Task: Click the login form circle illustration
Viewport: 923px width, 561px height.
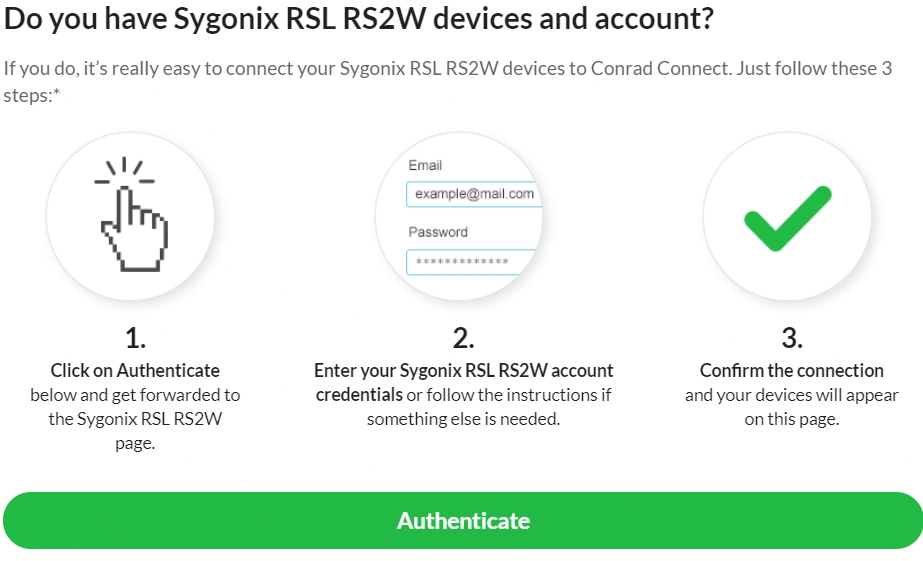Action: pos(459,216)
